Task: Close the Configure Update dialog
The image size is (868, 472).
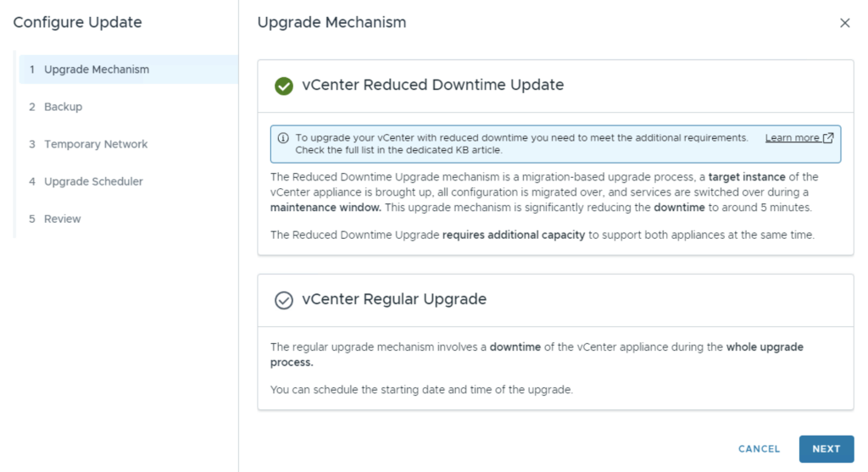Action: click(x=844, y=23)
